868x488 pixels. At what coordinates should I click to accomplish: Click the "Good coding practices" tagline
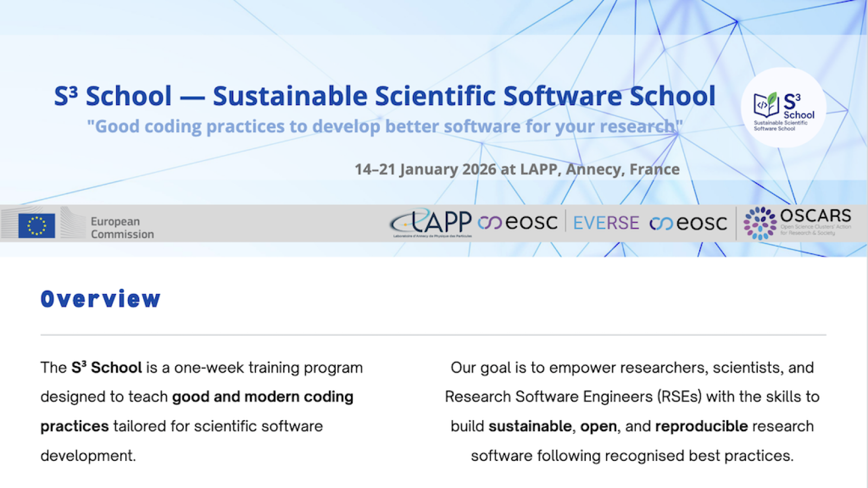point(385,126)
